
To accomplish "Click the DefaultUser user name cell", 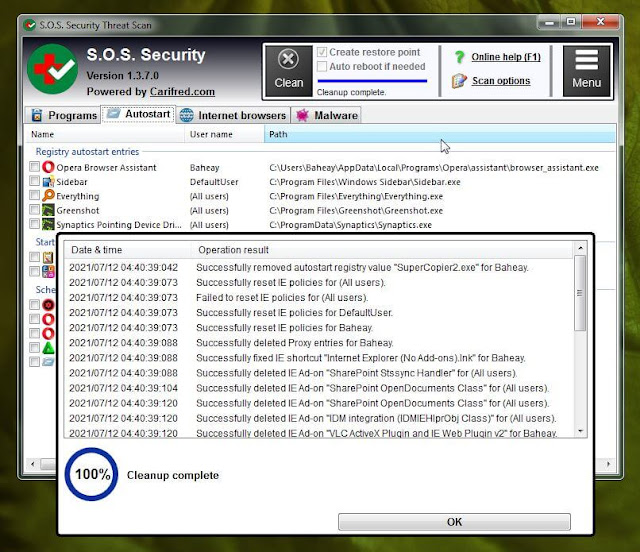I will pos(214,182).
